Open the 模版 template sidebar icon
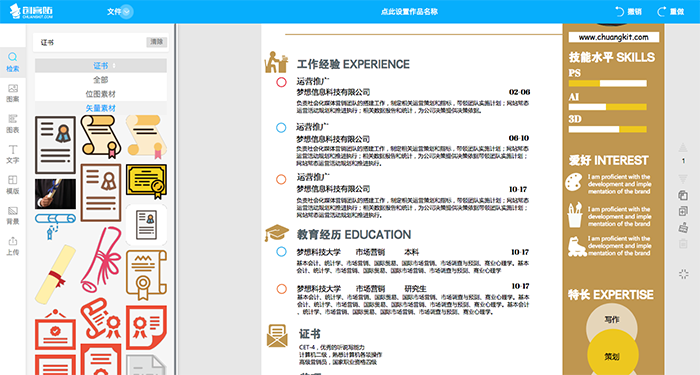700x375 pixels. [x=12, y=184]
